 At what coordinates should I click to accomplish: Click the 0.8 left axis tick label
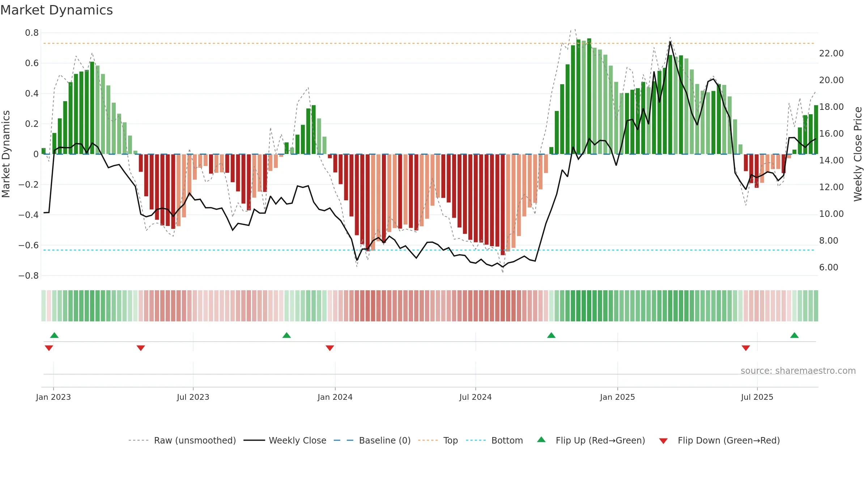pos(32,33)
